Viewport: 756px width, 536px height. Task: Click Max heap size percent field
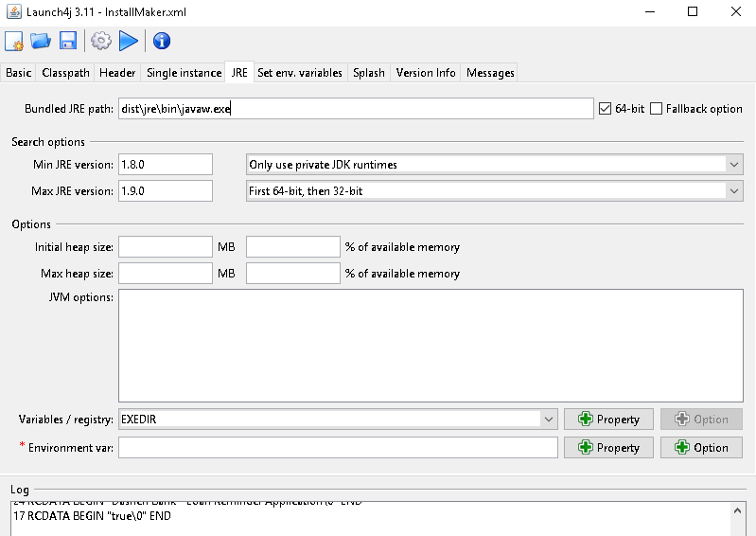click(293, 274)
